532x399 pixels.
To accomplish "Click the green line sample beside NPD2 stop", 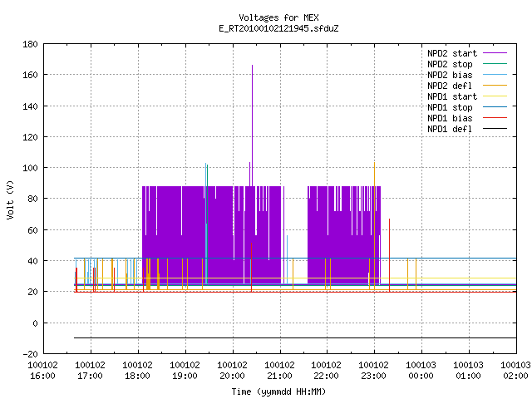I will tap(495, 63).
